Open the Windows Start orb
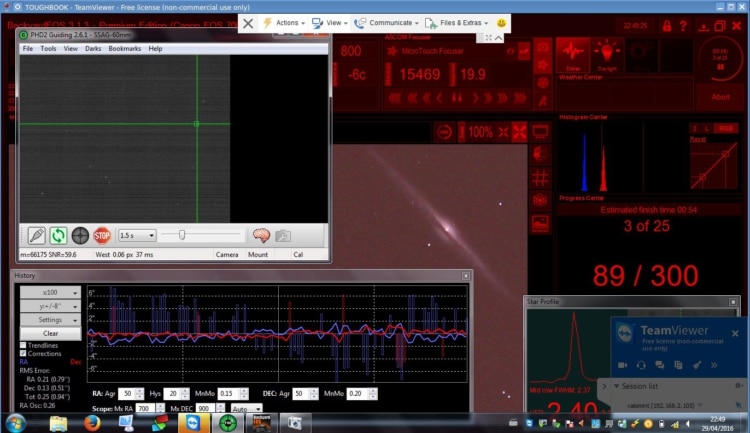This screenshot has height=433, width=750. (15, 423)
